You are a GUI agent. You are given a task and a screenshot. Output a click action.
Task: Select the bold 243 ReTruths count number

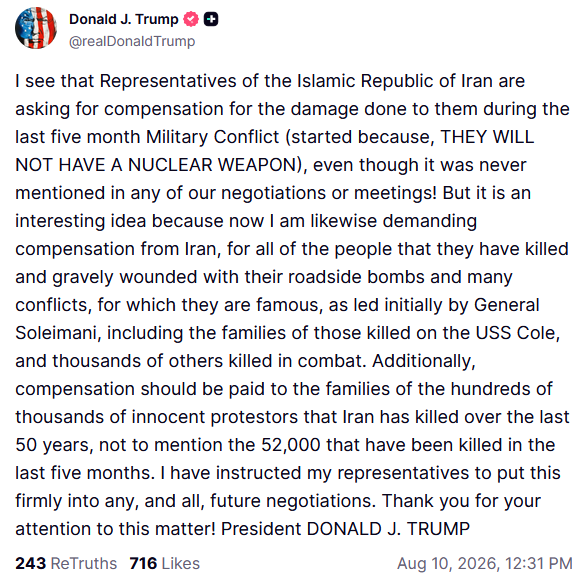[30, 563]
